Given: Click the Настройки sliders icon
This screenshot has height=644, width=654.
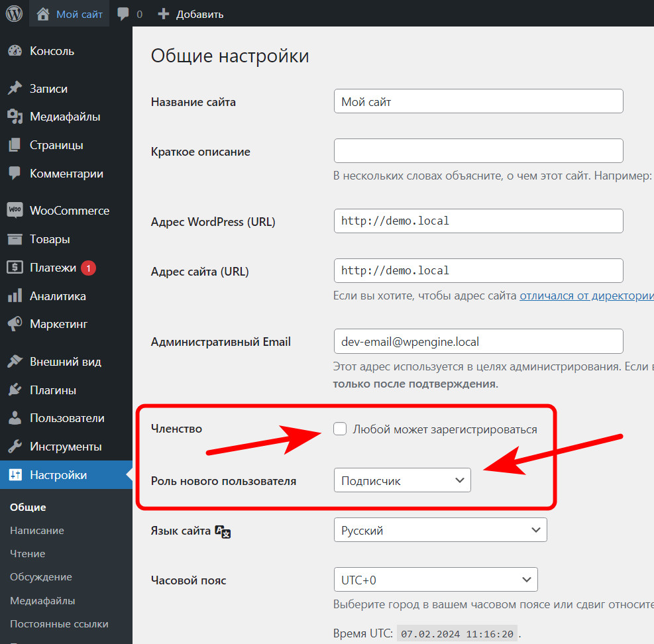Looking at the screenshot, I should tap(15, 474).
